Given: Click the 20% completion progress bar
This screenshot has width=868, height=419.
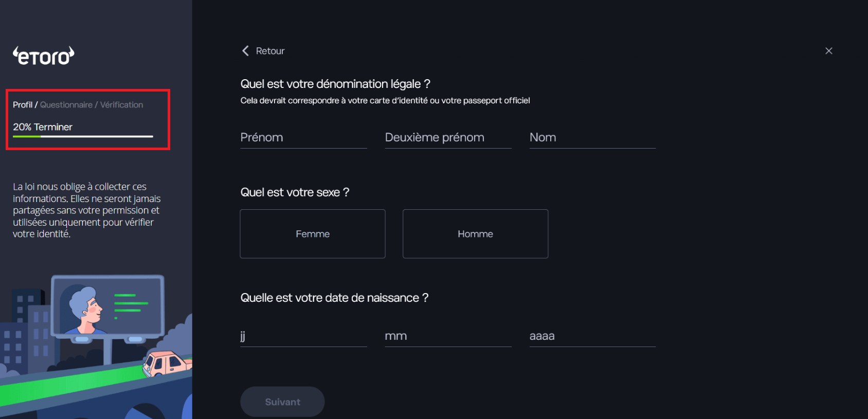Looking at the screenshot, I should pos(82,137).
